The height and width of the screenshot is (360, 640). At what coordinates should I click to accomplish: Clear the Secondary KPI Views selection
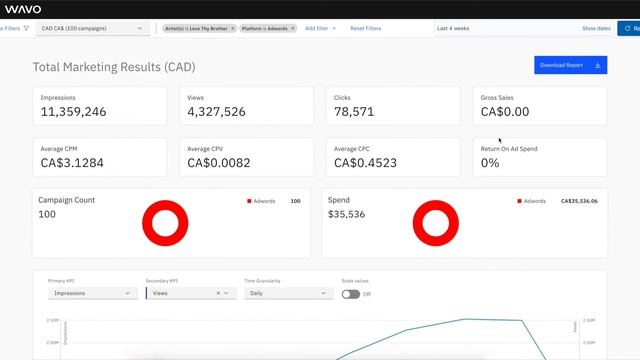click(x=218, y=293)
